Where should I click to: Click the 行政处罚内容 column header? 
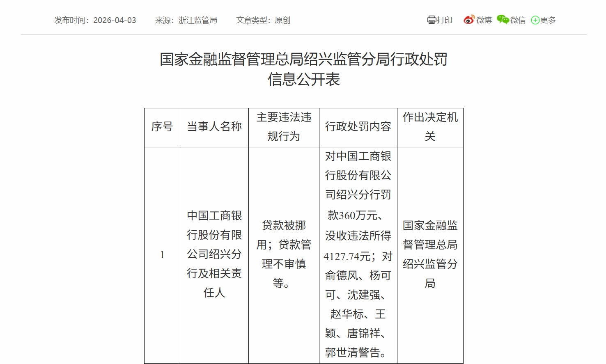pyautogui.click(x=358, y=127)
